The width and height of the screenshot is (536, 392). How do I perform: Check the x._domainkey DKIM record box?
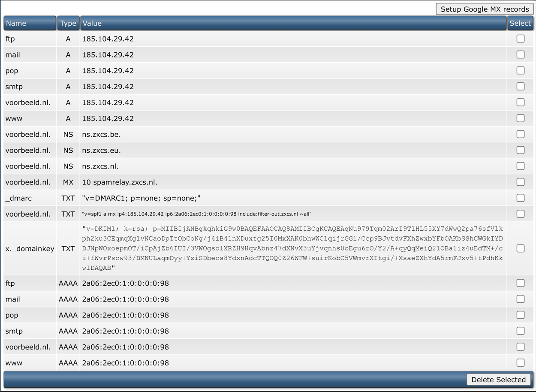[x=520, y=248]
